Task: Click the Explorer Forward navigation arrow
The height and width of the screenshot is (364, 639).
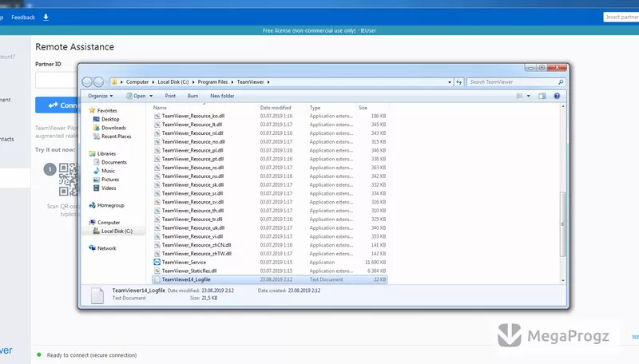Action: tap(98, 82)
